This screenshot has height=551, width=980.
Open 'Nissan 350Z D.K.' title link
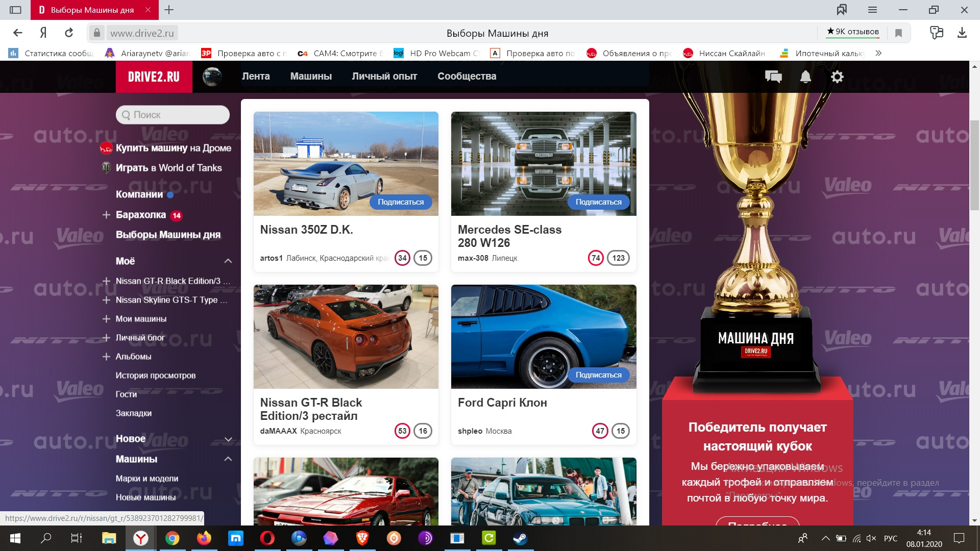coord(307,230)
